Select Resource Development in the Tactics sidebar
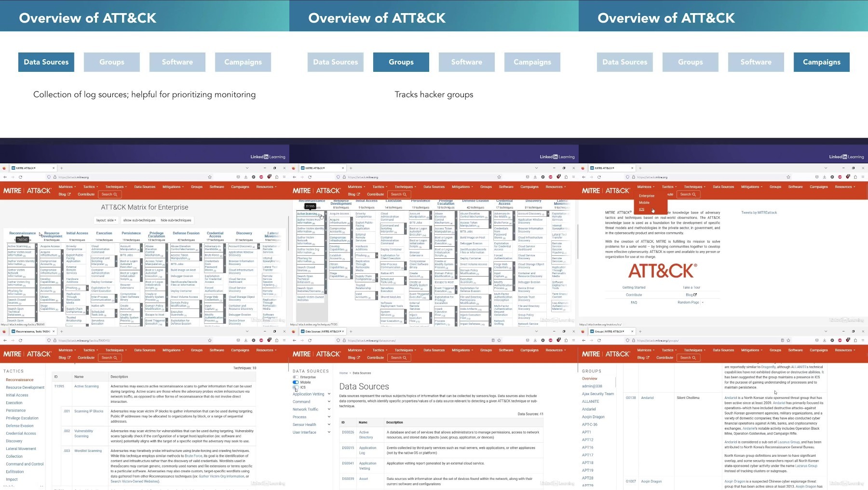The width and height of the screenshot is (868, 490). pyautogui.click(x=25, y=387)
